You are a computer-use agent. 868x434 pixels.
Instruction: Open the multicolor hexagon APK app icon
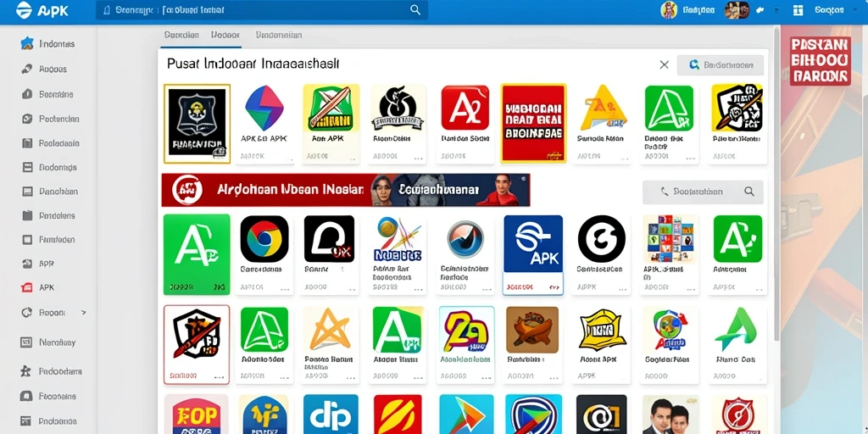click(x=264, y=108)
